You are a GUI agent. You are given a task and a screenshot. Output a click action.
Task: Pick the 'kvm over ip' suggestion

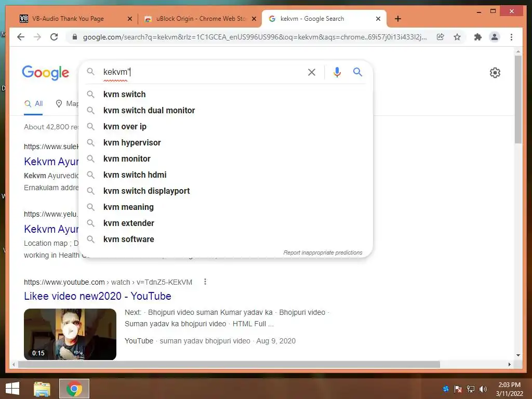(225, 127)
